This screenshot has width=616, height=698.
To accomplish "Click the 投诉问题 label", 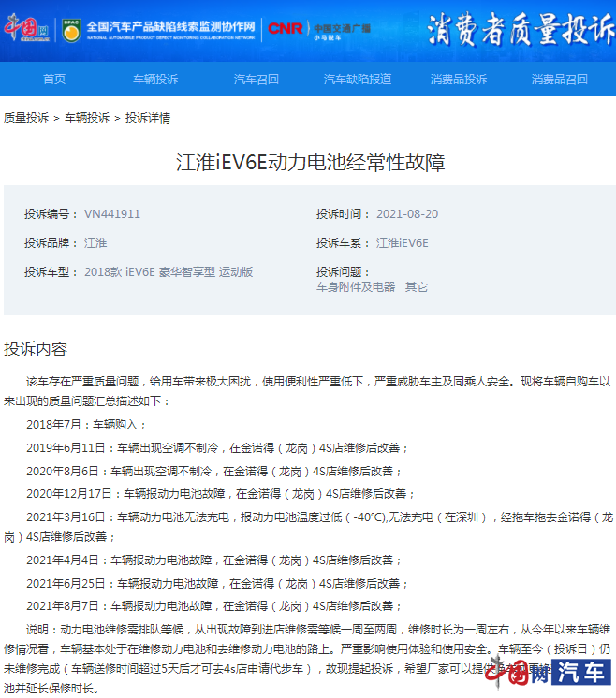I will coord(343,272).
